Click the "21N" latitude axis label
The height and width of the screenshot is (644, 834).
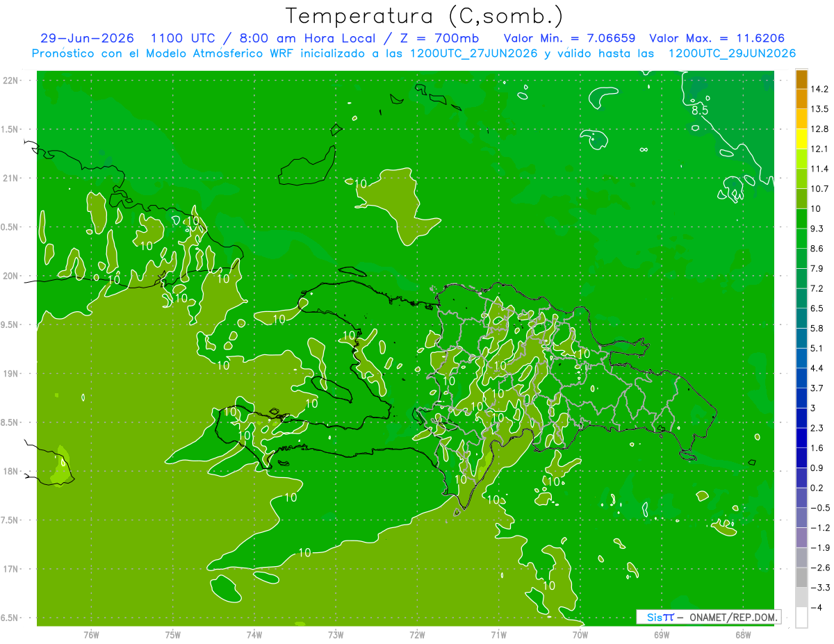(10, 179)
